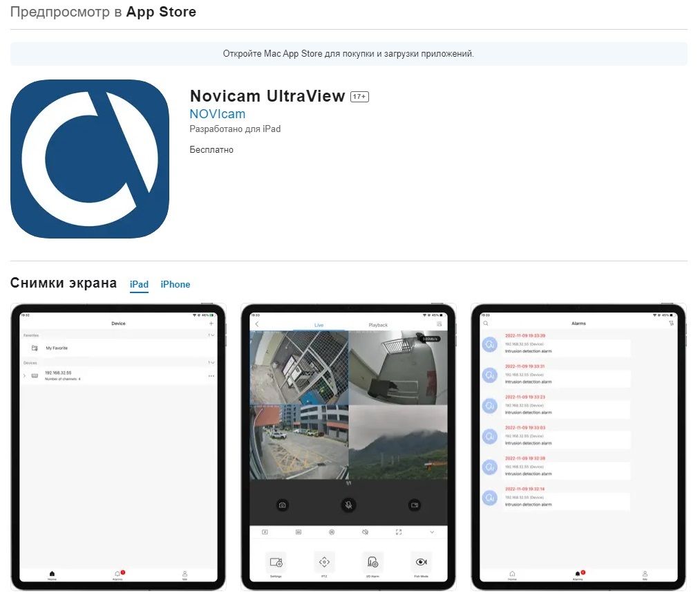Choose the stream quality icon beside 4-split
Viewport: 700px width, 598px height.
[x=299, y=532]
